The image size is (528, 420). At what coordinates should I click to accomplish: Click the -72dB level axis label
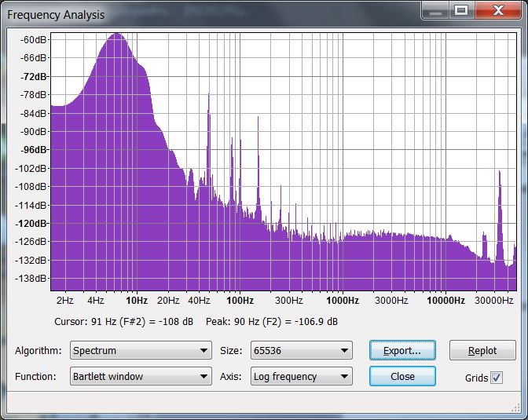[34, 76]
